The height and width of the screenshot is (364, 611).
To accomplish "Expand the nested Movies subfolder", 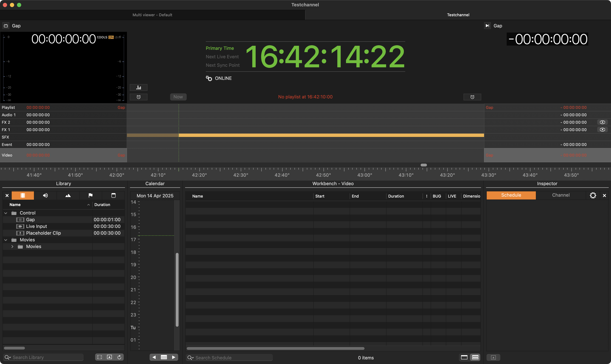I will pos(12,246).
